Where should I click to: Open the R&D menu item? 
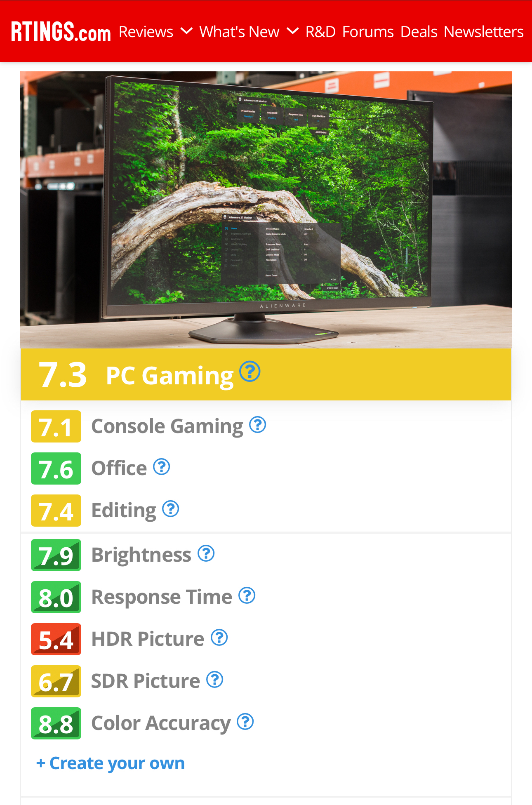coord(320,32)
